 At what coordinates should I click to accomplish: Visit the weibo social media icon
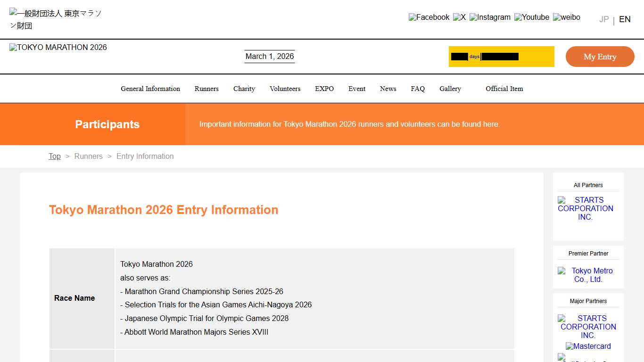[566, 17]
